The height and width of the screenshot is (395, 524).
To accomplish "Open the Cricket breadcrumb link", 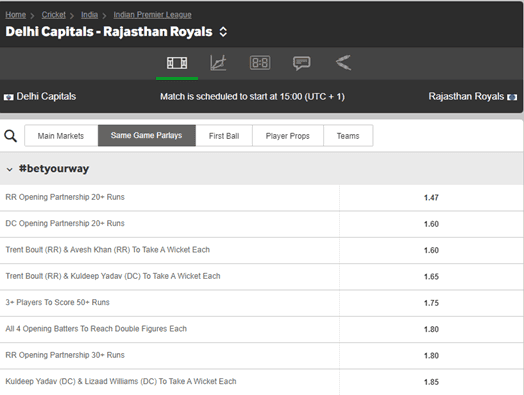I will click(x=53, y=15).
